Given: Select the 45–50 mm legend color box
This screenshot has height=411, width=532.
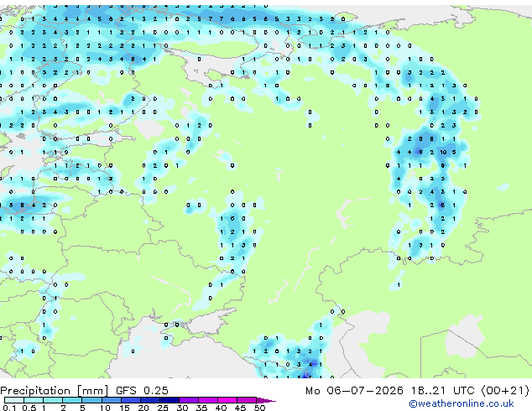Looking at the screenshot, I should [x=247, y=400].
